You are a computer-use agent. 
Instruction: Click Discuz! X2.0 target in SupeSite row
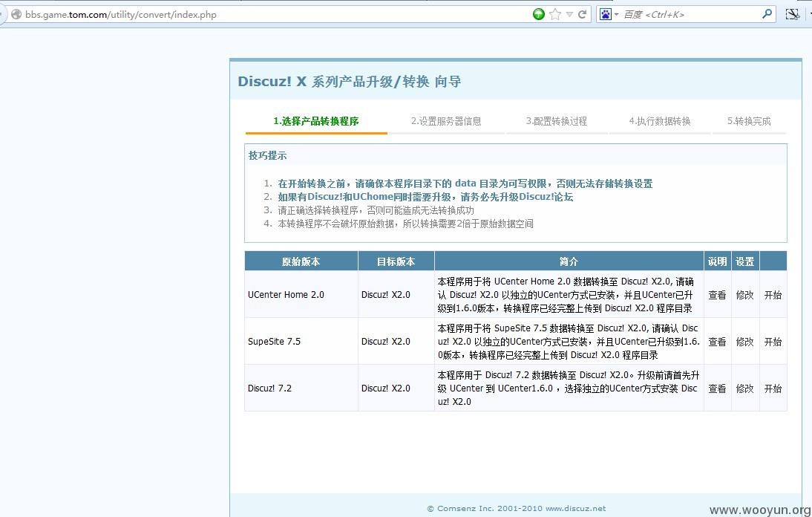coord(386,342)
